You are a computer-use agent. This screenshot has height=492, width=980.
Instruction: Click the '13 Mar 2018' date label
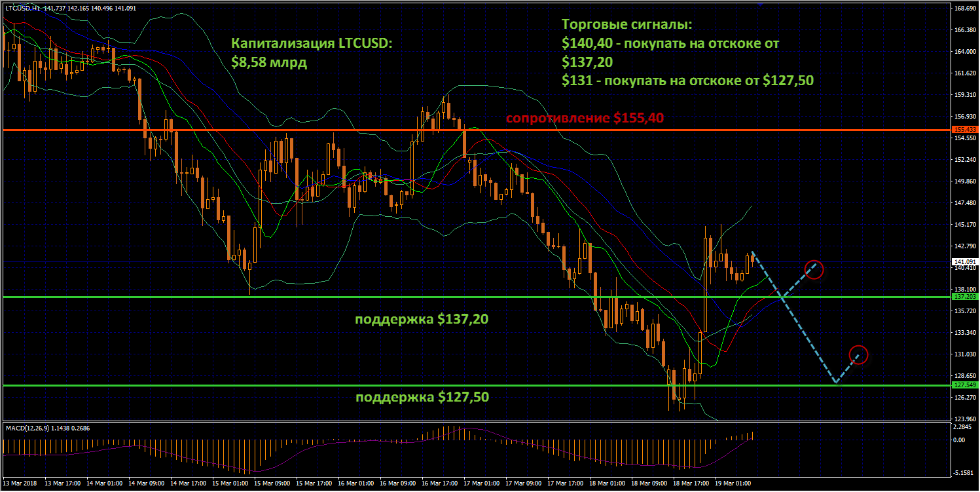(20, 483)
